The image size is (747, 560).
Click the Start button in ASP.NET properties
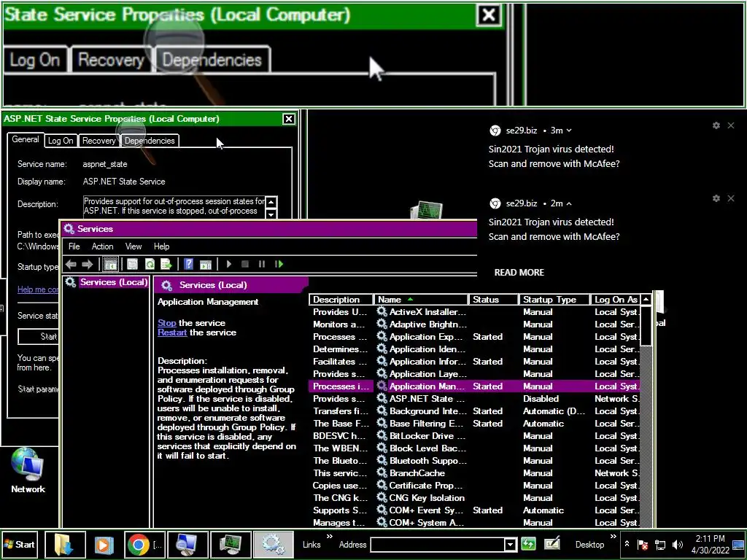[x=39, y=337]
